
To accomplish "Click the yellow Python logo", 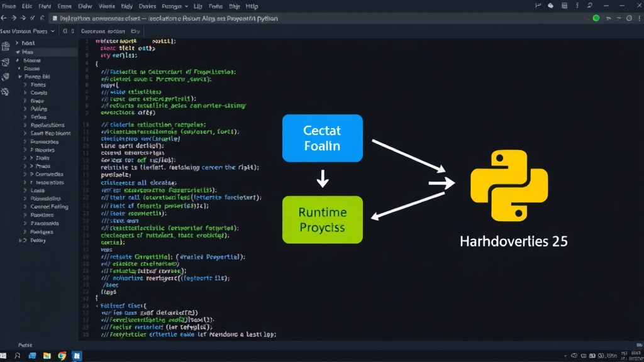I will [509, 185].
